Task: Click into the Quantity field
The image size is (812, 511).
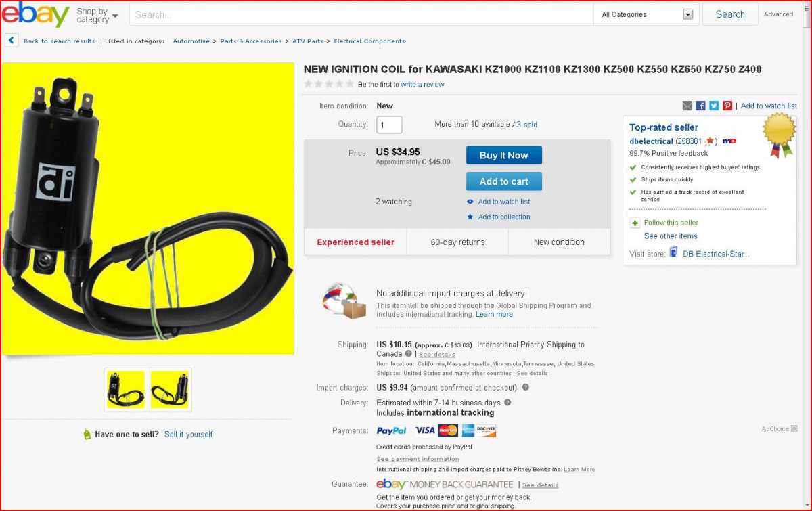Action: tap(389, 125)
